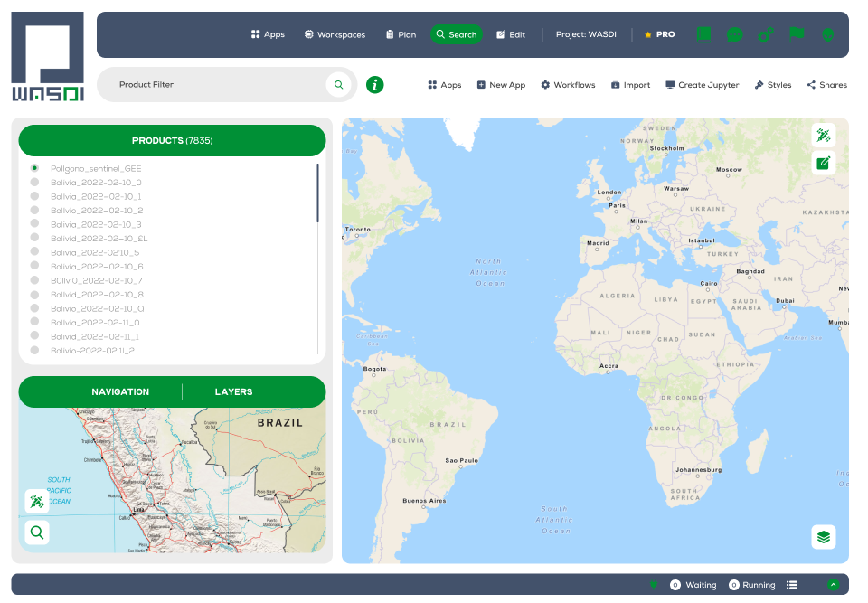This screenshot has width=868, height=603.
Task: Open the map layers stack icon
Action: [823, 537]
